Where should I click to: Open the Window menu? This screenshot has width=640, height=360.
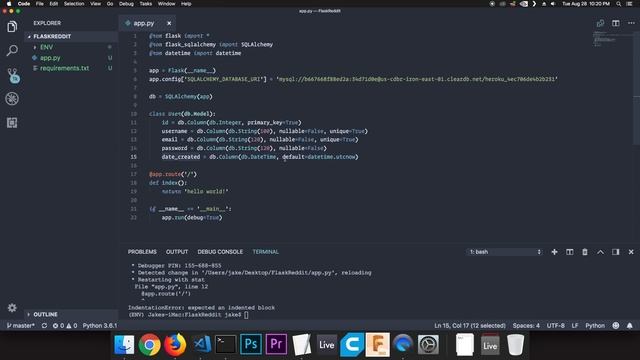click(x=166, y=4)
